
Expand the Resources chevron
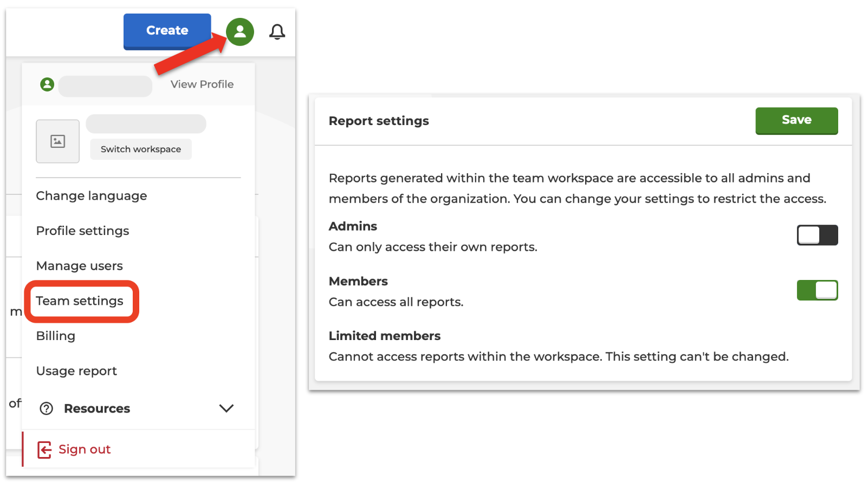click(x=226, y=409)
